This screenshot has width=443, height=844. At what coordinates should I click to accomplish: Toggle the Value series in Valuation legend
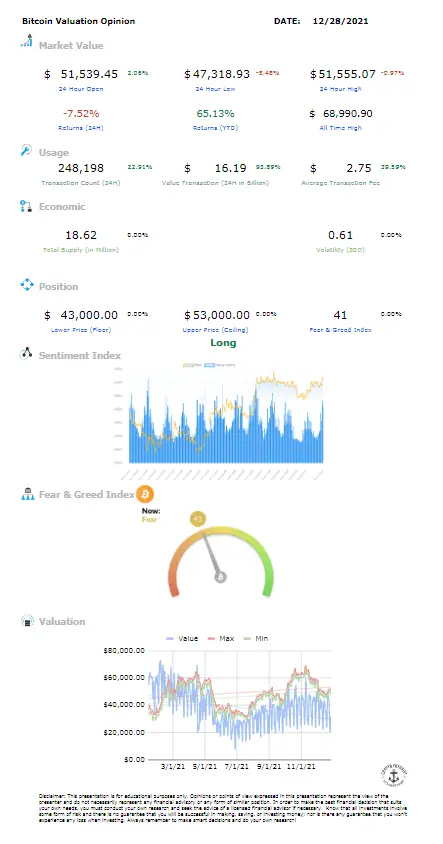pyautogui.click(x=182, y=638)
